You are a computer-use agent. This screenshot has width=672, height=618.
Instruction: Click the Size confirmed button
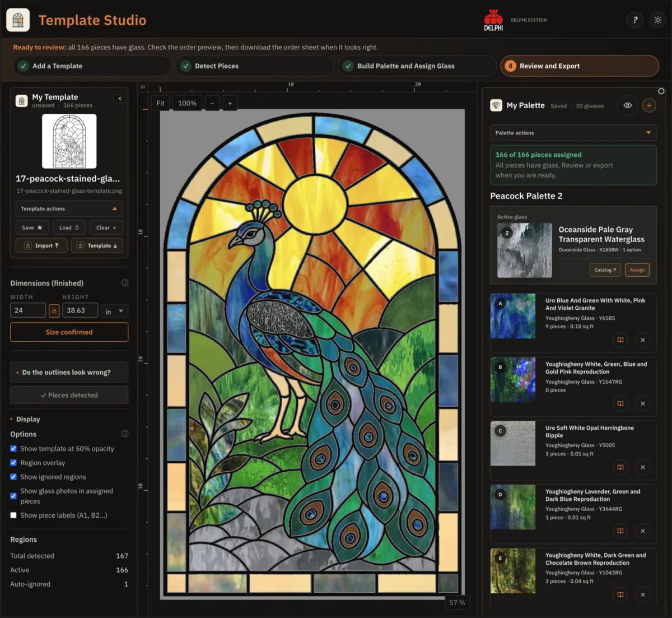click(x=69, y=332)
